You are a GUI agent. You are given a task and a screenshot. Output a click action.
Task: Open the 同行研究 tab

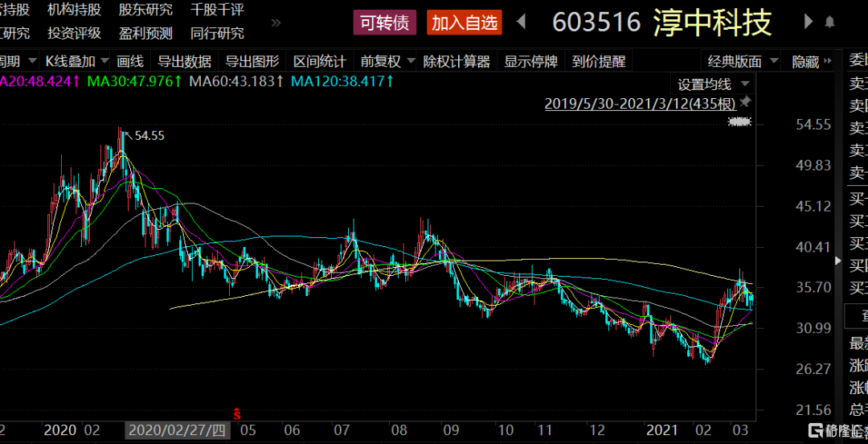tap(217, 33)
